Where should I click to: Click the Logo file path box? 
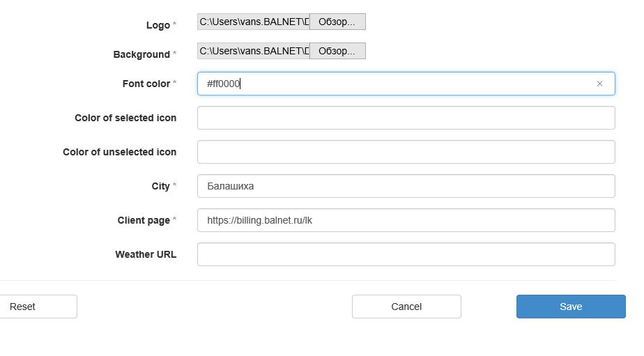(x=254, y=22)
